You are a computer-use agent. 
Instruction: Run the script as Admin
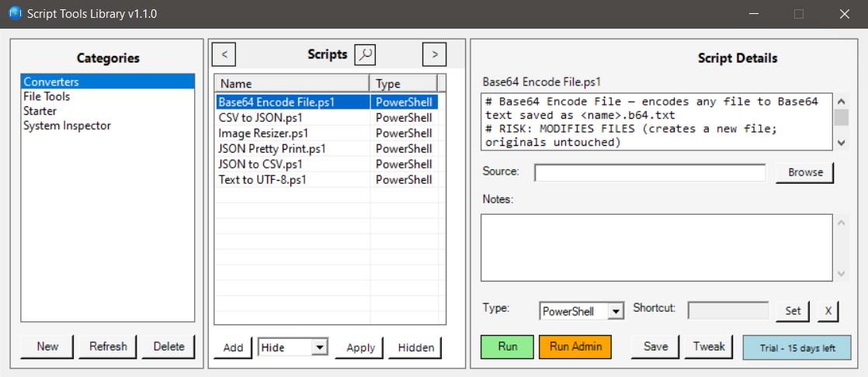pyautogui.click(x=575, y=347)
